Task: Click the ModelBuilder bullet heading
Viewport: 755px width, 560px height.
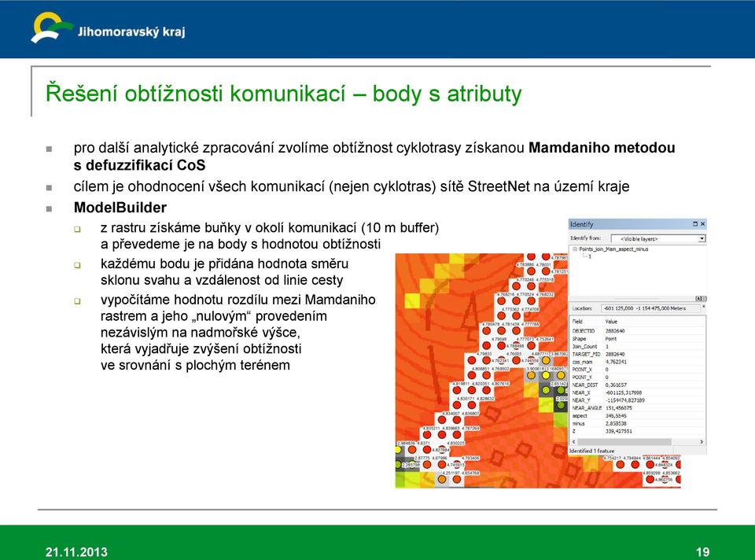Action: pyautogui.click(x=120, y=208)
